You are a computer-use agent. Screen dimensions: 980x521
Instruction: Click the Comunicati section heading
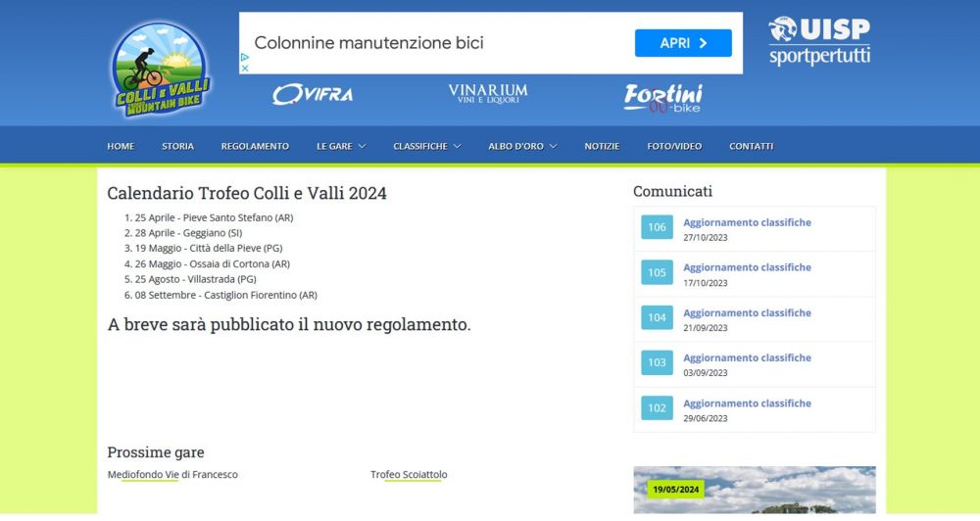[x=672, y=191]
